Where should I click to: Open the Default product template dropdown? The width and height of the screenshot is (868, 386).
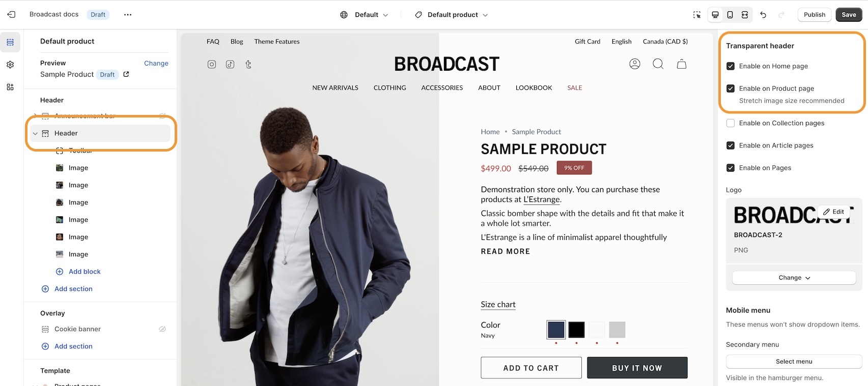click(x=452, y=15)
